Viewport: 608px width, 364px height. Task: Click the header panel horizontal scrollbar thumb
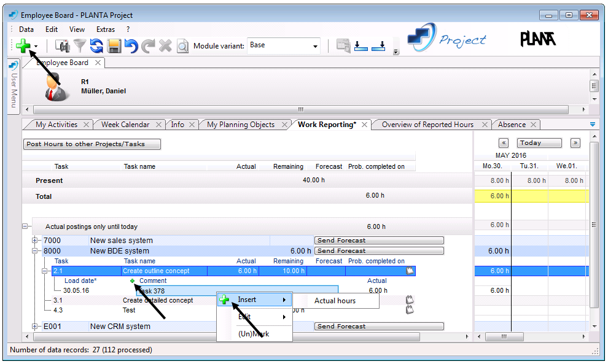[300, 109]
